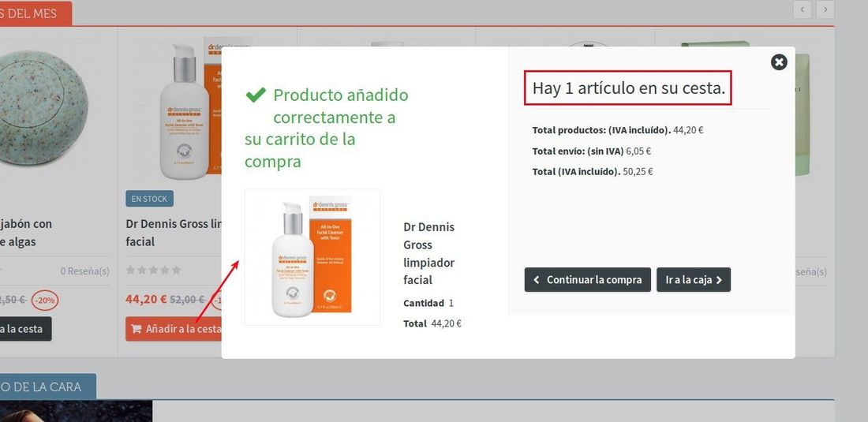Select the 'Total (IVA incluído).' 50,25 € line
Screen dimensions: 868x422
click(x=593, y=171)
